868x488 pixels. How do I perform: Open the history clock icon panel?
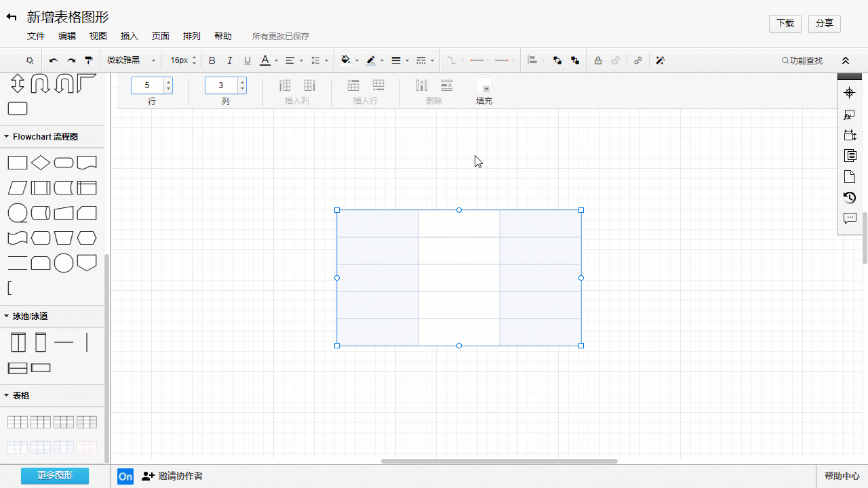(x=850, y=197)
